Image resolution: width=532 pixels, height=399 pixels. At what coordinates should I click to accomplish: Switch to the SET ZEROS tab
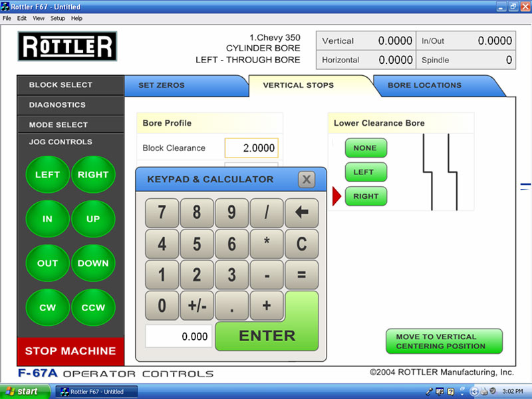point(162,86)
